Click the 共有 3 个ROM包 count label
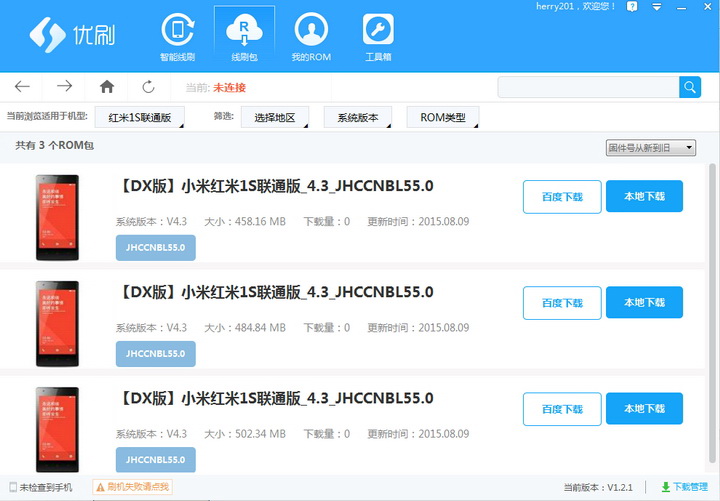Screen dimensions: 720x501 click(54, 146)
